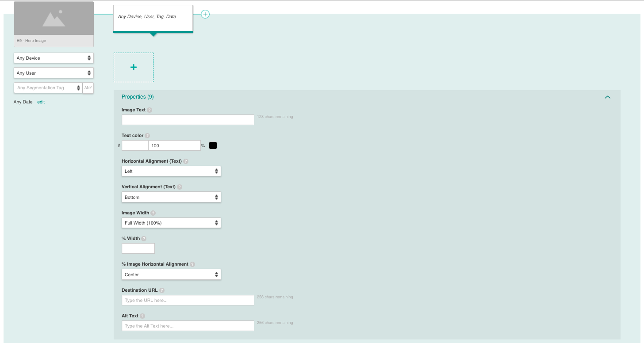Select the Any Device, User, Tag, Date tab
The height and width of the screenshot is (343, 644).
[153, 19]
